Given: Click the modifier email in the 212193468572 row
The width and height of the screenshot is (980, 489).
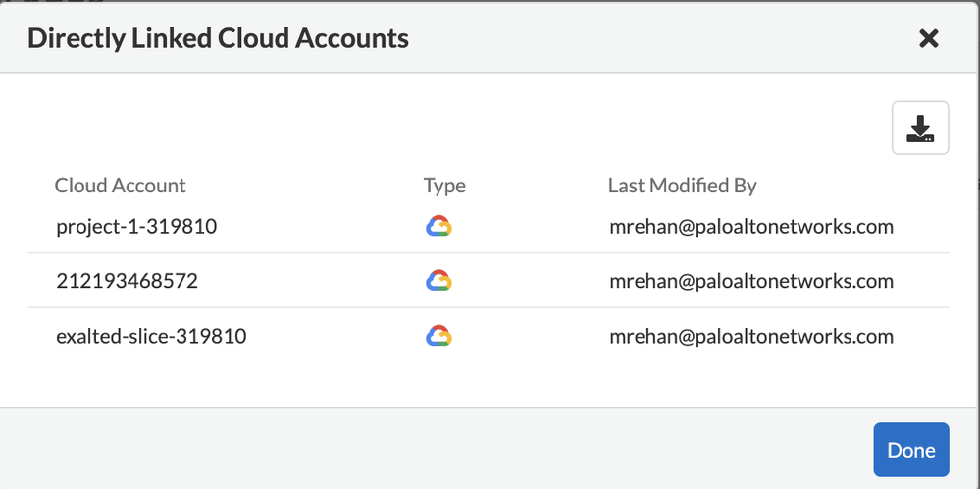Looking at the screenshot, I should pyautogui.click(x=750, y=282).
